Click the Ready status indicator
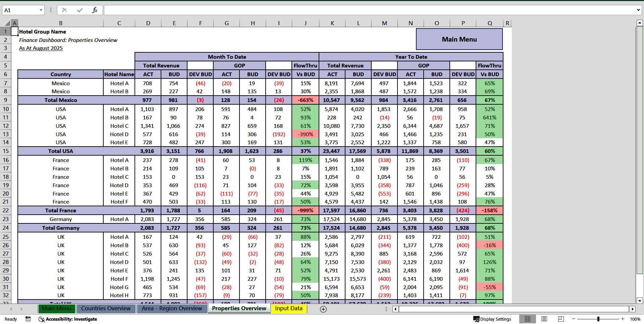Screen dimensions: 644x324 point(11,319)
